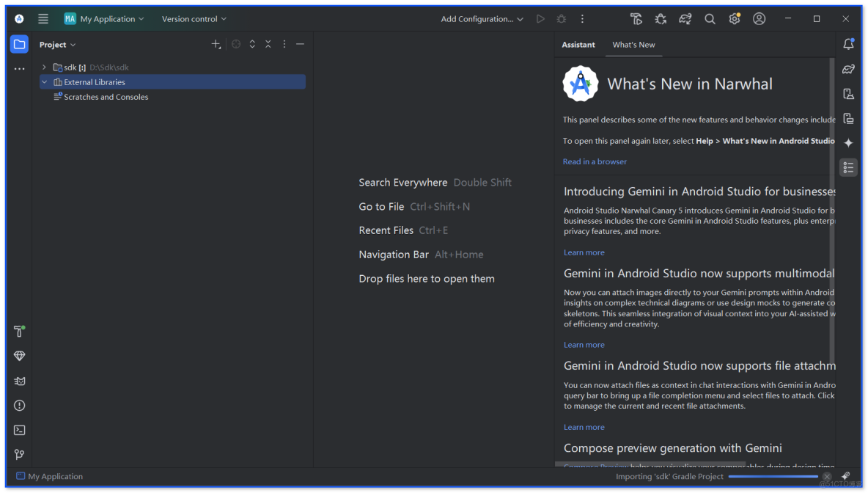Open the Version control menu
This screenshot has width=868, height=493.
(193, 18)
